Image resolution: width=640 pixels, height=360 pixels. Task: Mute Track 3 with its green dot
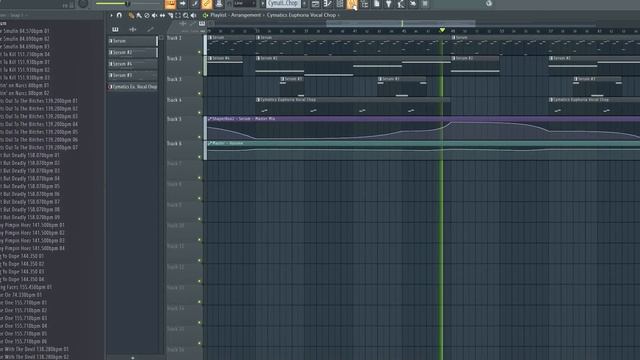[x=200, y=93]
